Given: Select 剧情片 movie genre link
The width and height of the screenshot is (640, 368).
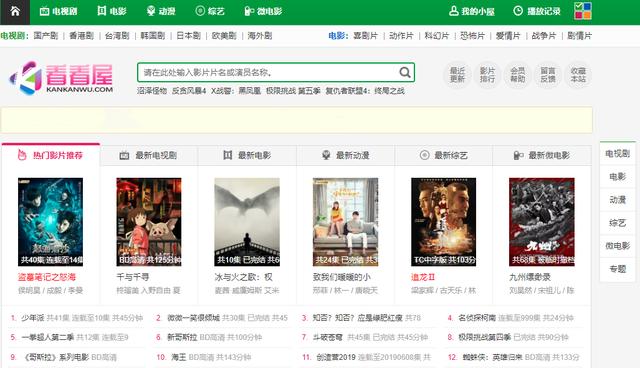Looking at the screenshot, I should pos(580,36).
